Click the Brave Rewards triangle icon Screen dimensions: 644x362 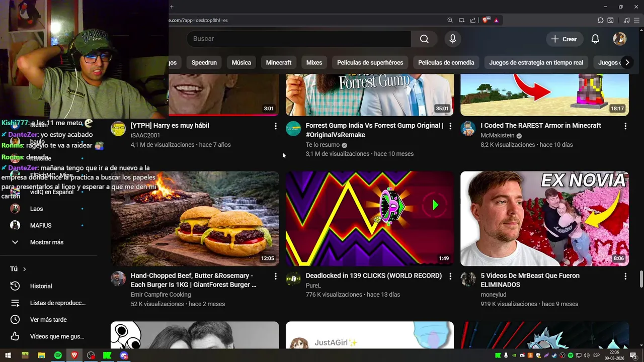pyautogui.click(x=496, y=20)
